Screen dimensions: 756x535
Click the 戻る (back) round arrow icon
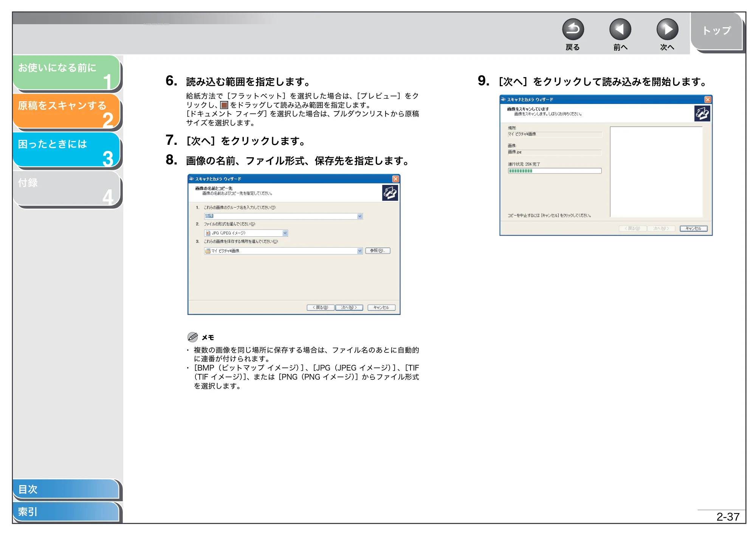pyautogui.click(x=573, y=29)
